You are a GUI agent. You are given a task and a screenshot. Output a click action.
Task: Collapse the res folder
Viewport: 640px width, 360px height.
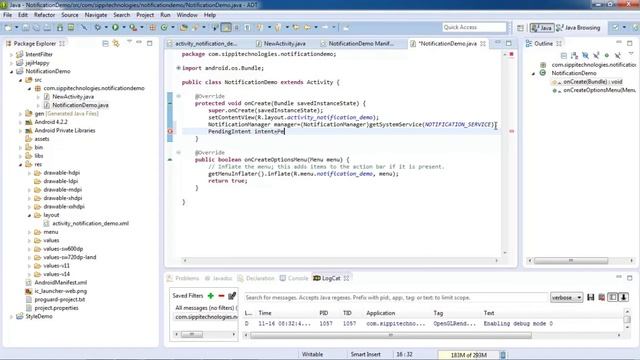(20, 164)
